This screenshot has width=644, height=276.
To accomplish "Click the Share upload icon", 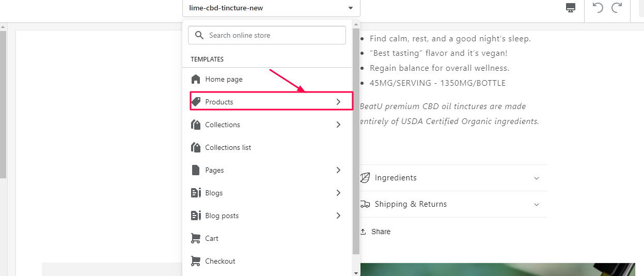I will pos(363,232).
